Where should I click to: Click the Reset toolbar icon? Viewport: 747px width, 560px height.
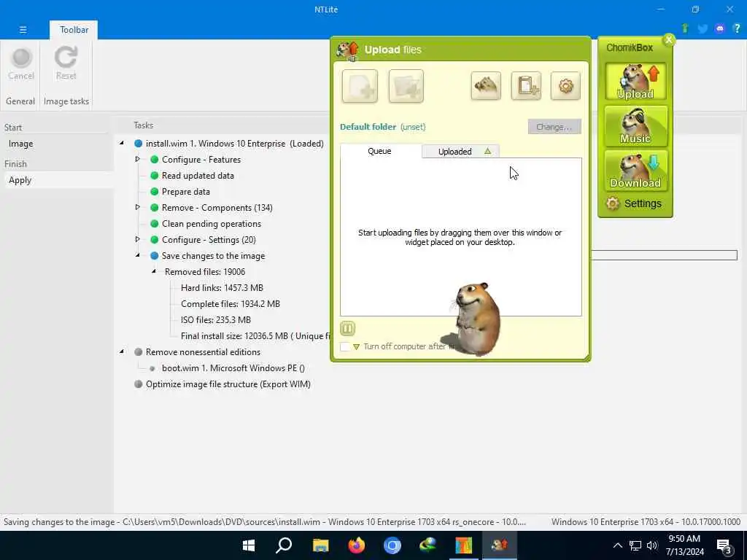(x=66, y=64)
